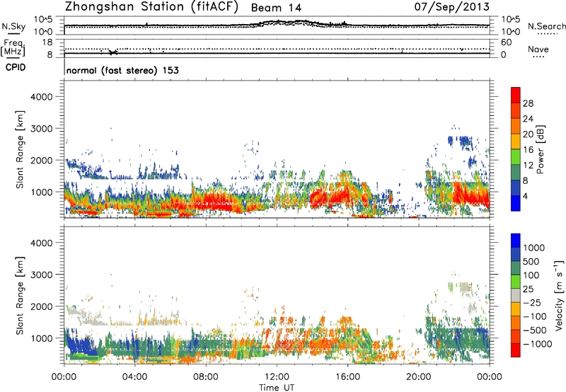Click the 'Velocity [m s⁻¹]' color bar label
The height and width of the screenshot is (392, 566).
pyautogui.click(x=559, y=295)
